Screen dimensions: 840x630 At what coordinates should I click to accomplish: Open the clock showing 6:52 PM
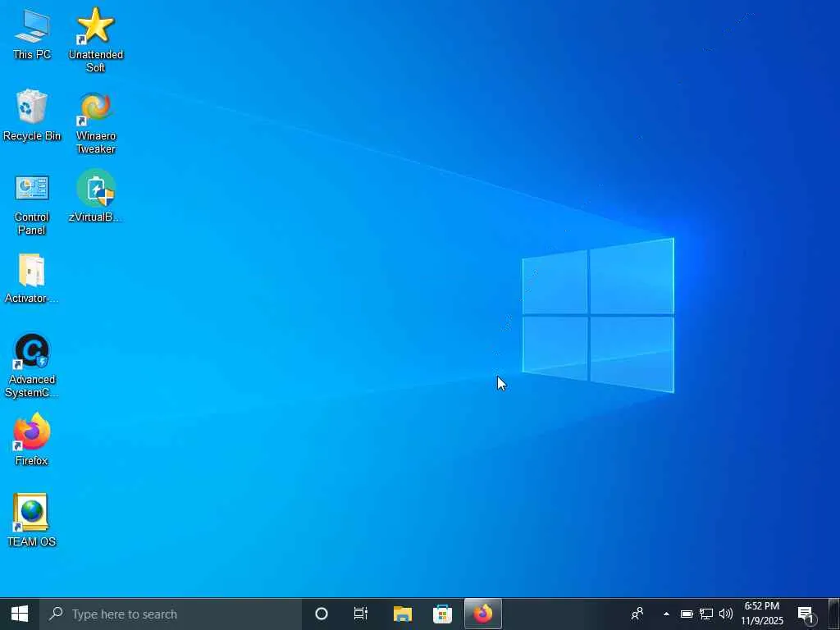762,614
